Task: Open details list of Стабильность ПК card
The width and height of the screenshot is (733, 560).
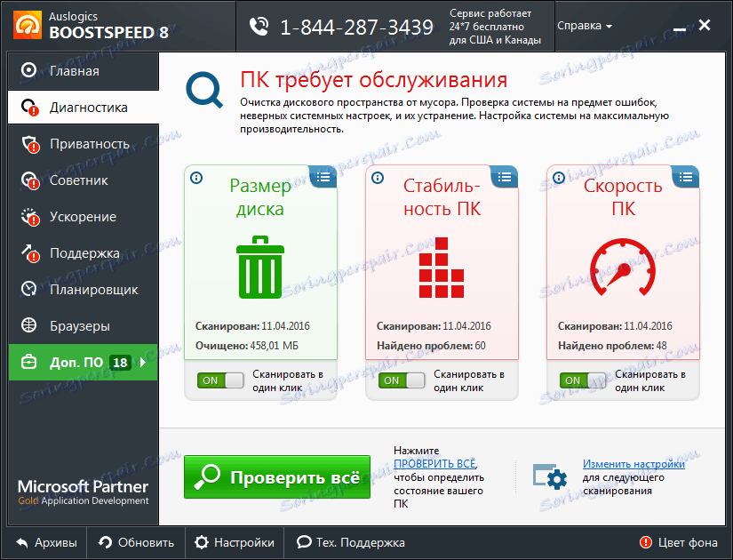Action: pos(505,177)
